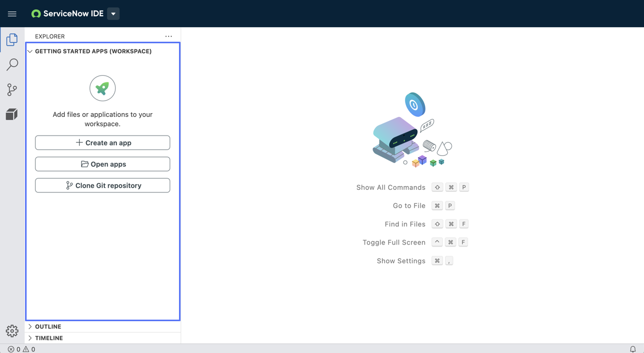Click the Clone Git repository button
This screenshot has height=353, width=644.
[102, 186]
